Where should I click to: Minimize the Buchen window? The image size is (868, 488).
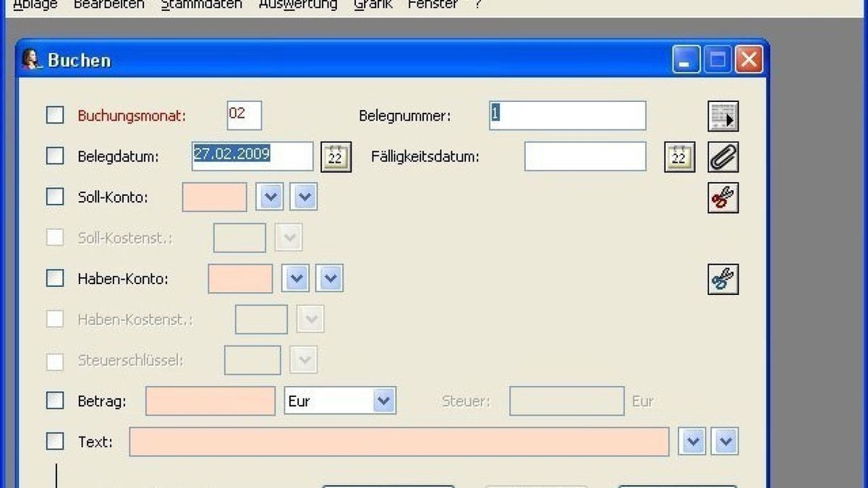[685, 60]
